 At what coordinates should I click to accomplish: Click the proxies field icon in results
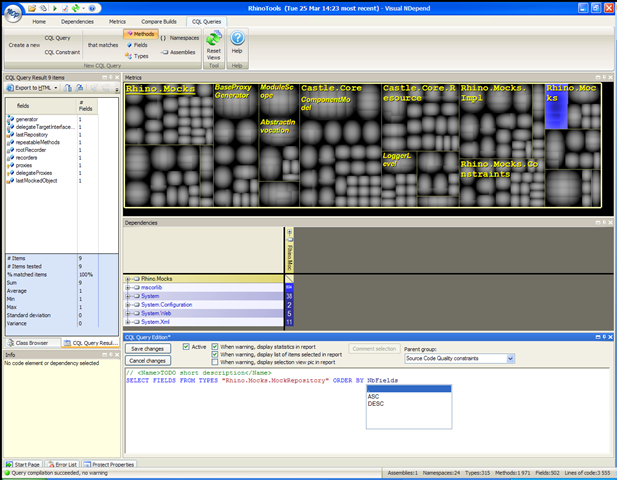point(11,165)
